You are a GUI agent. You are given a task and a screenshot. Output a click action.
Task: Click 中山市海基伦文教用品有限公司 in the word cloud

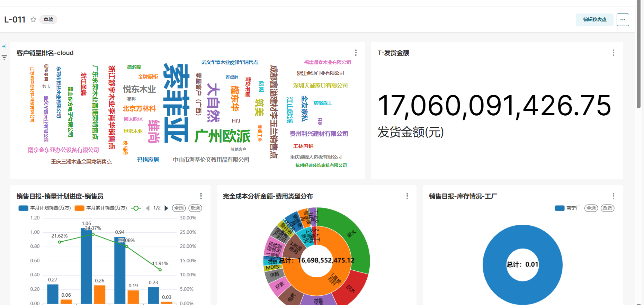tap(211, 160)
